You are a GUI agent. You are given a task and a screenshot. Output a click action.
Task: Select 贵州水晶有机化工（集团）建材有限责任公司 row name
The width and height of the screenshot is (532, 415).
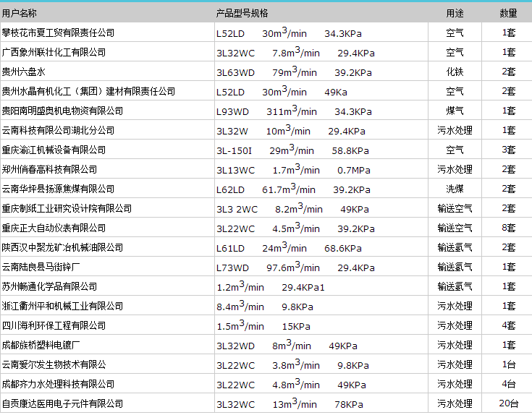point(88,91)
